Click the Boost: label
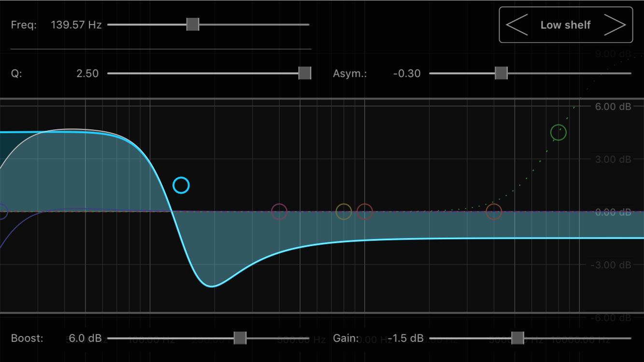The width and height of the screenshot is (644, 362). click(27, 338)
